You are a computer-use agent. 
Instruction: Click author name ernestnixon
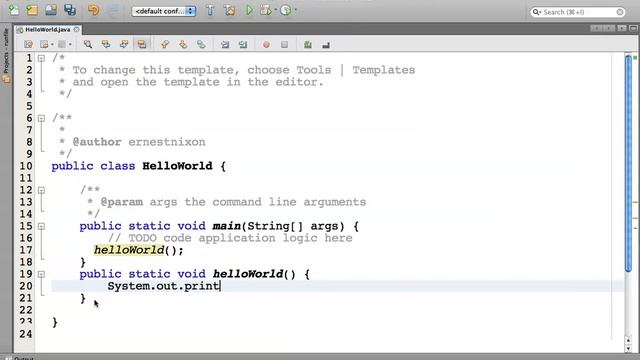(167, 142)
